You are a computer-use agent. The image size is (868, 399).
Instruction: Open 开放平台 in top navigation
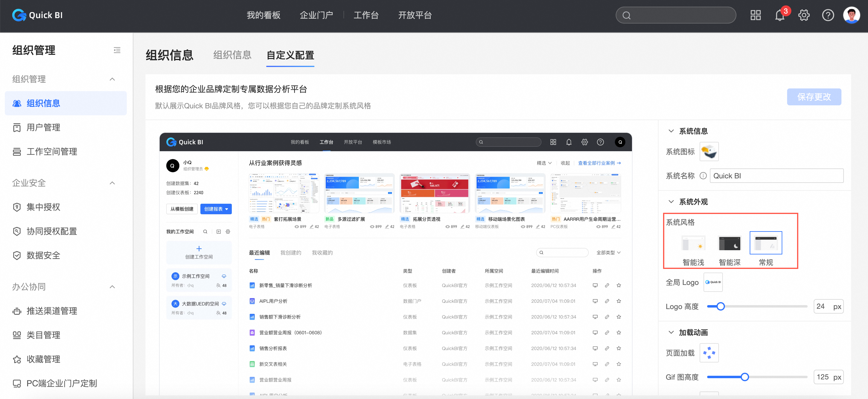(x=415, y=15)
